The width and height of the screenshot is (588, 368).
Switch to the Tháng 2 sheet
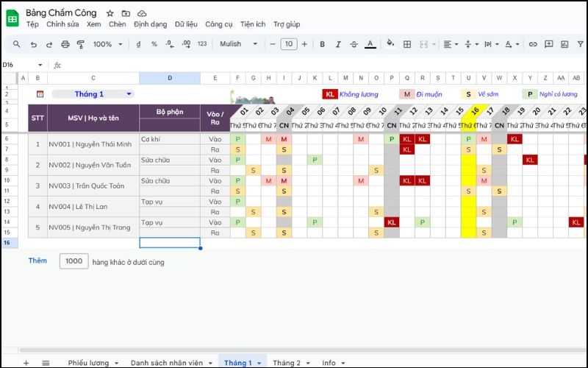[287, 363]
